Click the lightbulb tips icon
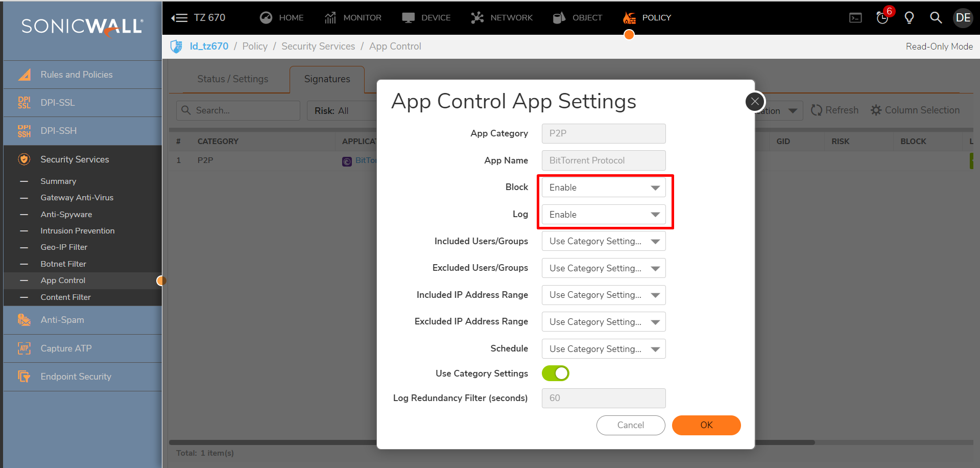 pyautogui.click(x=909, y=18)
